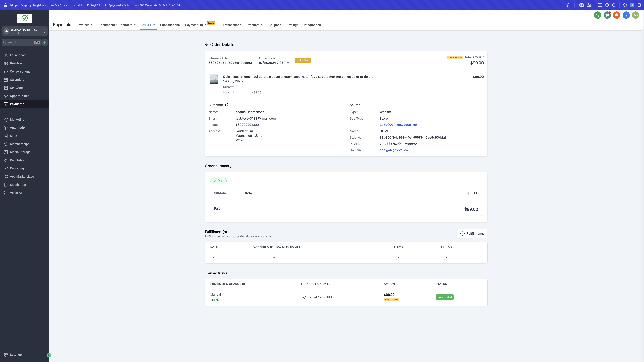The height and width of the screenshot is (362, 644).
Task: Expand the Invoices dropdown
Action: coord(85,25)
